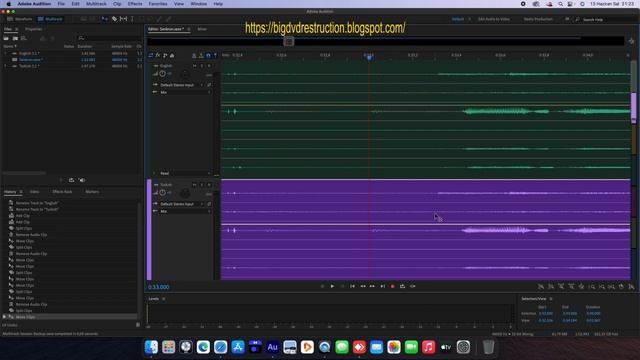
Task: Open the Effects Rack panel tab
Action: (62, 192)
